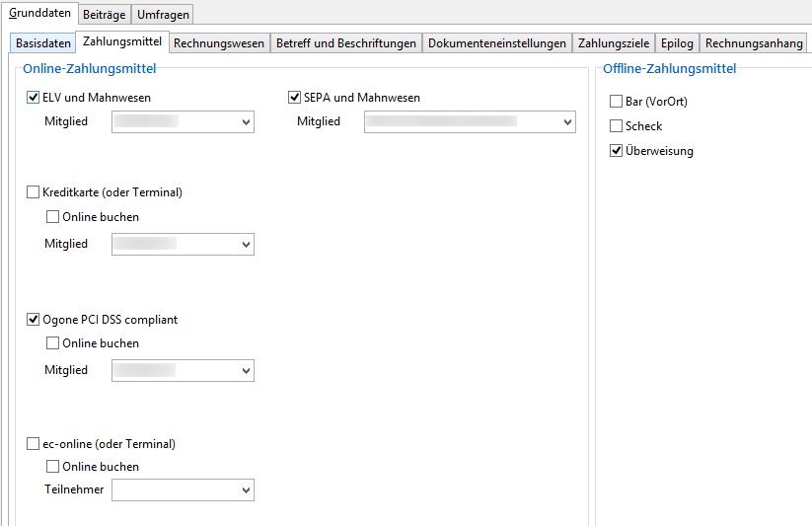
Task: Toggle Ogone PCI DSS compliant checkbox
Action: click(34, 320)
